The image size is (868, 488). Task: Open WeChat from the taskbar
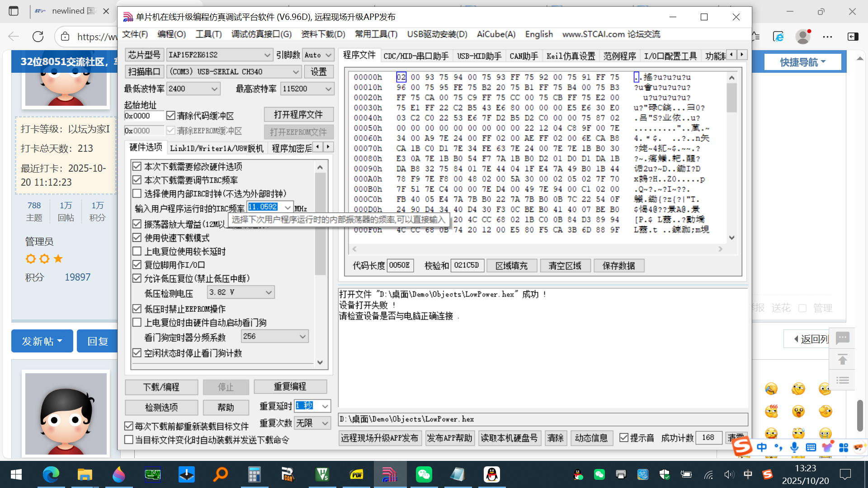(424, 474)
